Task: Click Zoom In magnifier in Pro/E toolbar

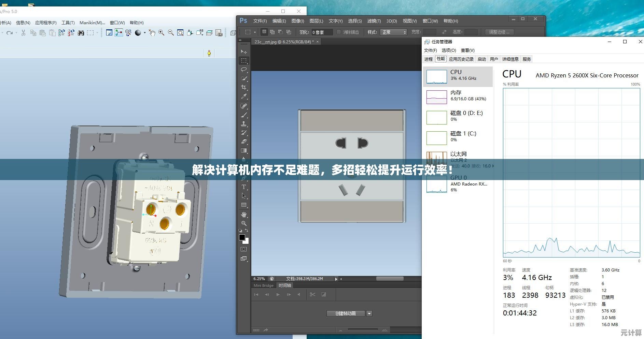Action: (161, 33)
